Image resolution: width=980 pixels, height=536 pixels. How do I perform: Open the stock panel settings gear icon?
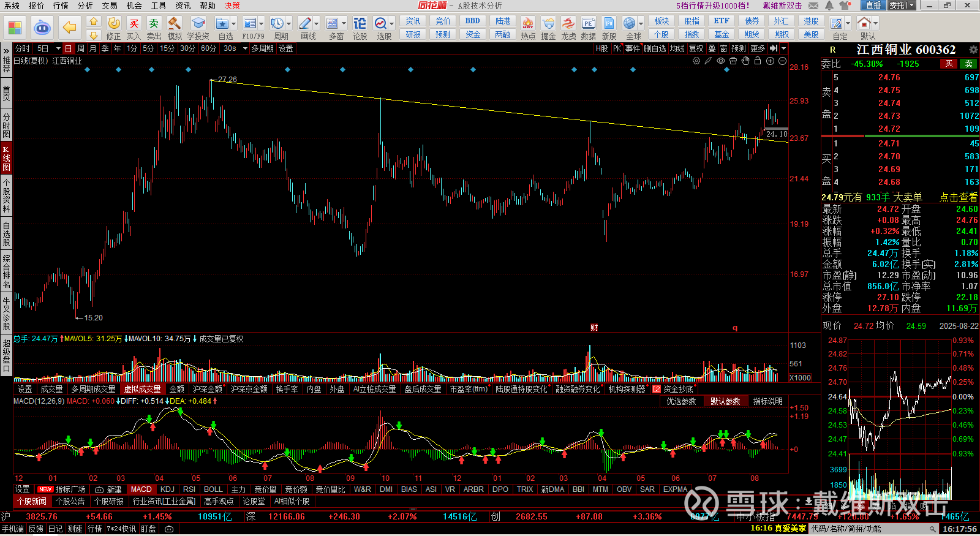click(973, 50)
